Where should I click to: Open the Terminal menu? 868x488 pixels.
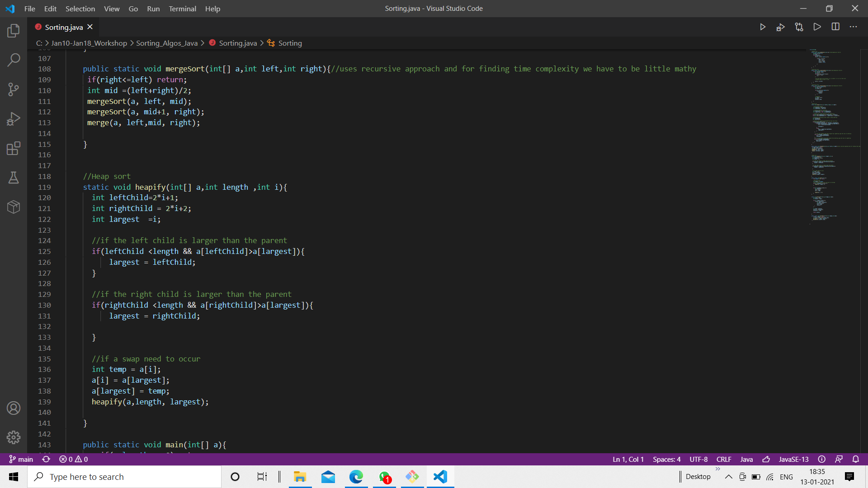182,9
